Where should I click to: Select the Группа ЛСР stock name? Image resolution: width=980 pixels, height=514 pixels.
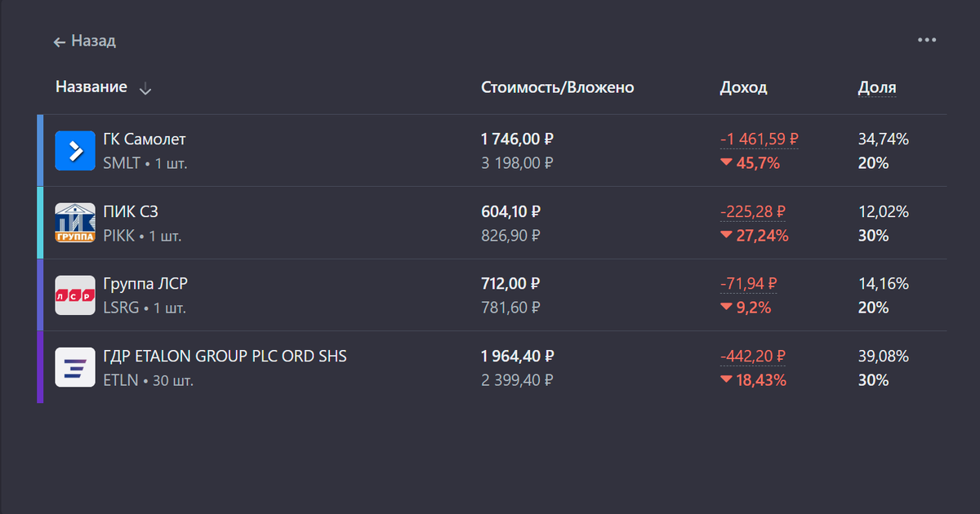[x=146, y=284]
